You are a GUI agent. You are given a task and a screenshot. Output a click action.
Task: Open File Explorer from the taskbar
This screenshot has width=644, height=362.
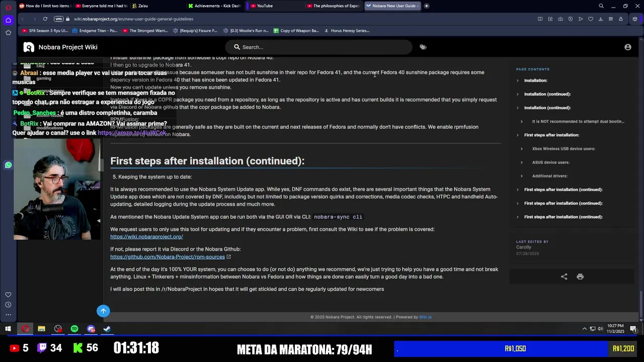[x=41, y=329]
